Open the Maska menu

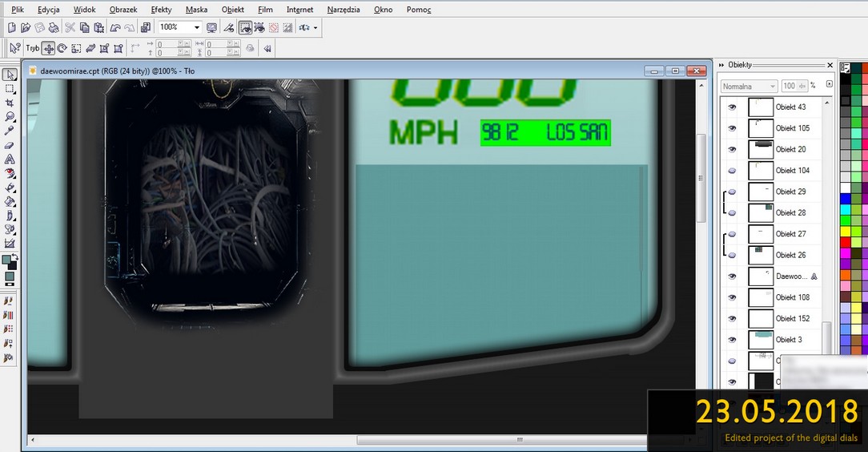196,10
